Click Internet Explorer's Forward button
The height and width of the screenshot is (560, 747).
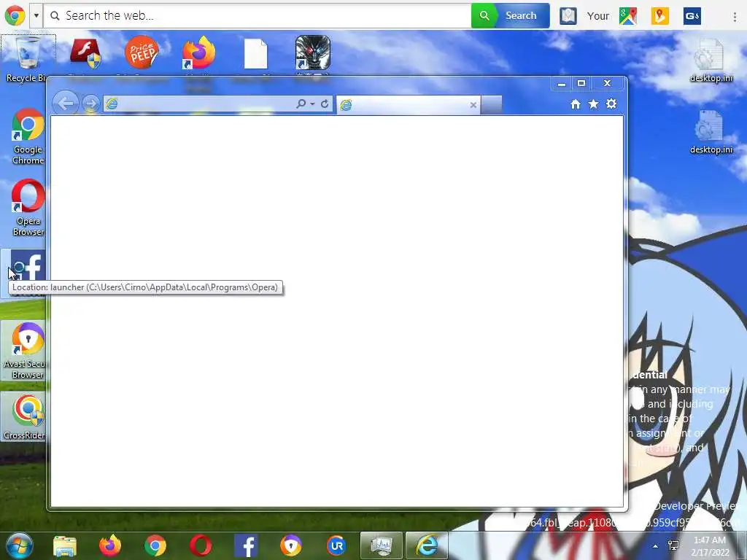90,104
